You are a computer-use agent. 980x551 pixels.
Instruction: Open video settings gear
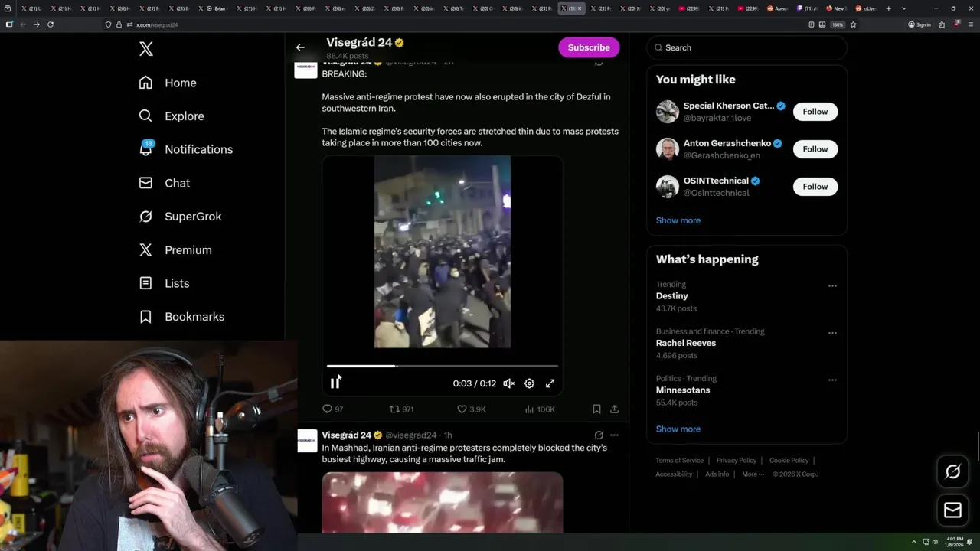click(529, 383)
